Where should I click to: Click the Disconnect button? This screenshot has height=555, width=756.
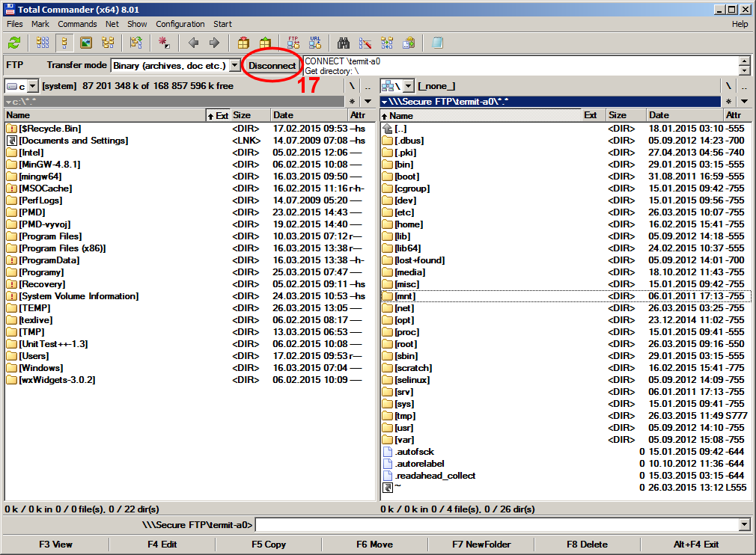point(272,66)
